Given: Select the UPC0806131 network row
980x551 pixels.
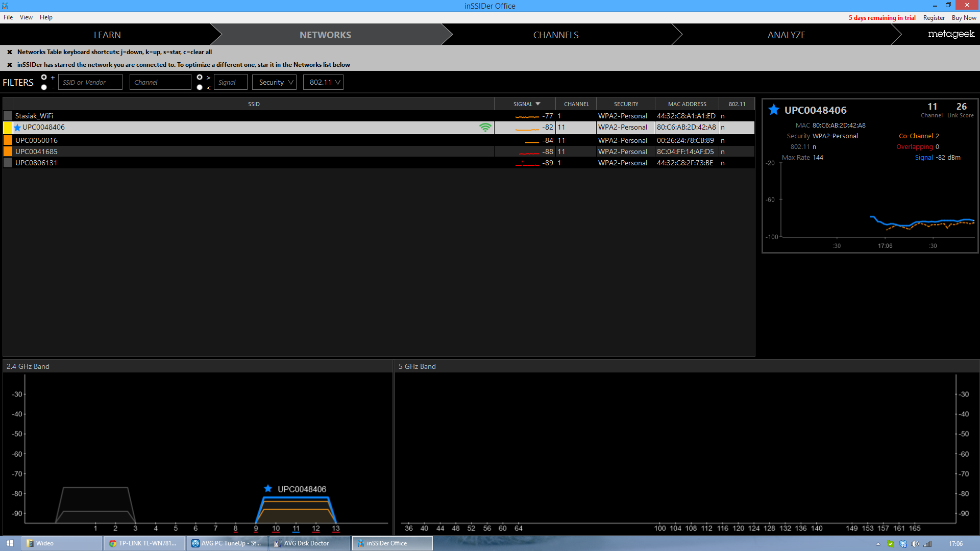Looking at the screenshot, I should 379,163.
